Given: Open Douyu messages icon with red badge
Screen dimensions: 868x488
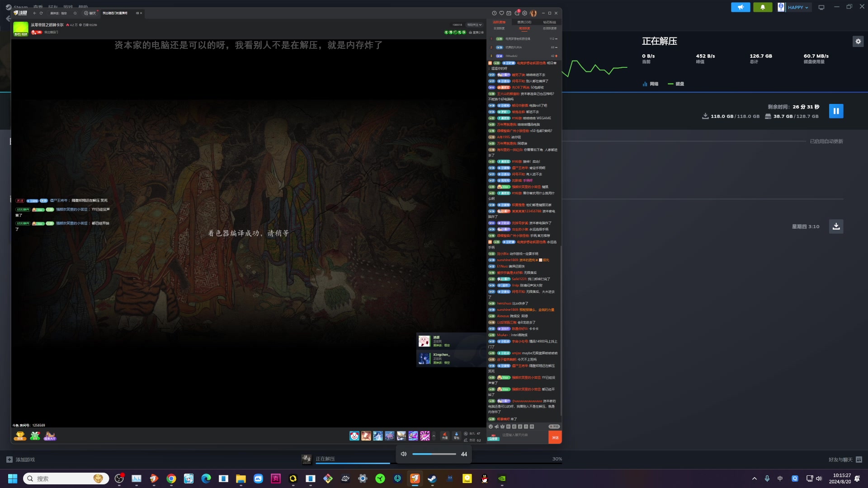Looking at the screenshot, I should coord(517,13).
